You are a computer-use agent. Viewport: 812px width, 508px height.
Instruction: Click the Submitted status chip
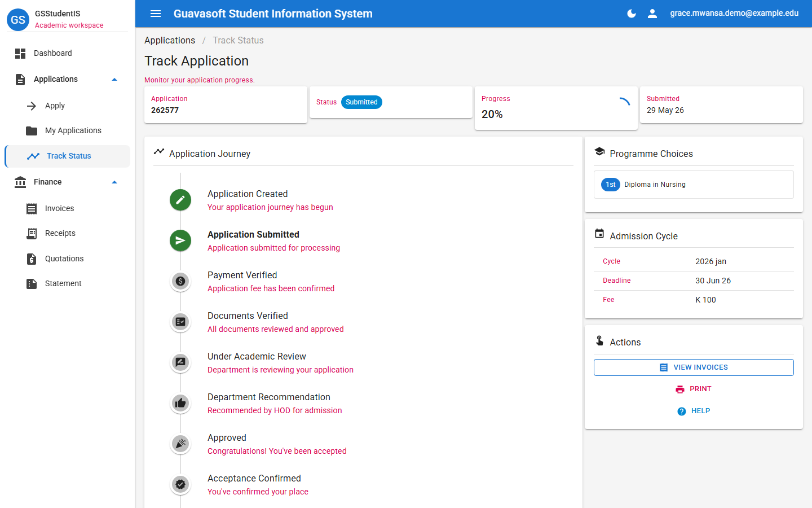point(361,102)
